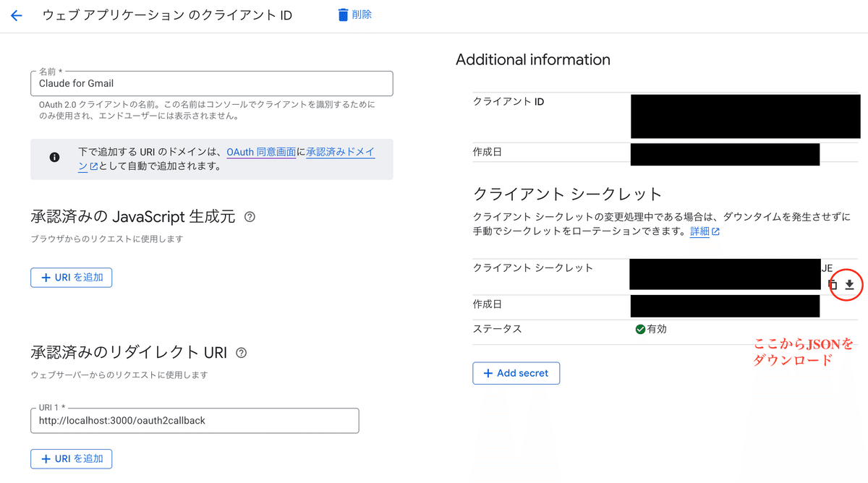This screenshot has width=868, height=483.
Task: Click the 削除 trash delete button
Action: click(x=354, y=14)
